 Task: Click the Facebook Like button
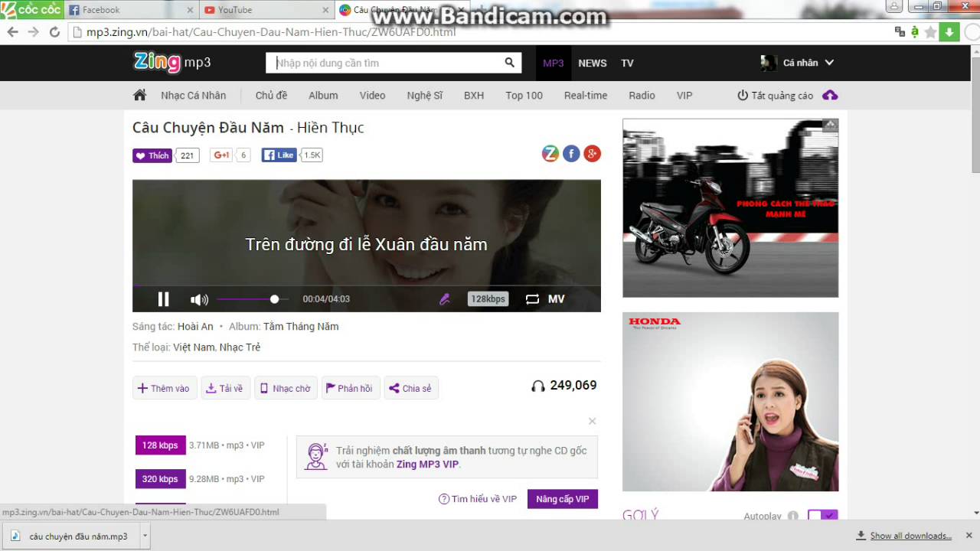(279, 155)
